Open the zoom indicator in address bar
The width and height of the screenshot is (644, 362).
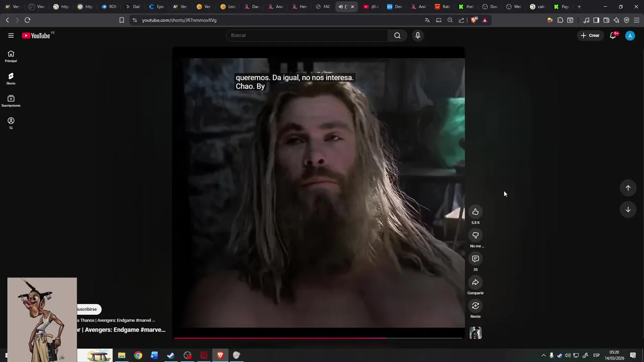tap(450, 20)
